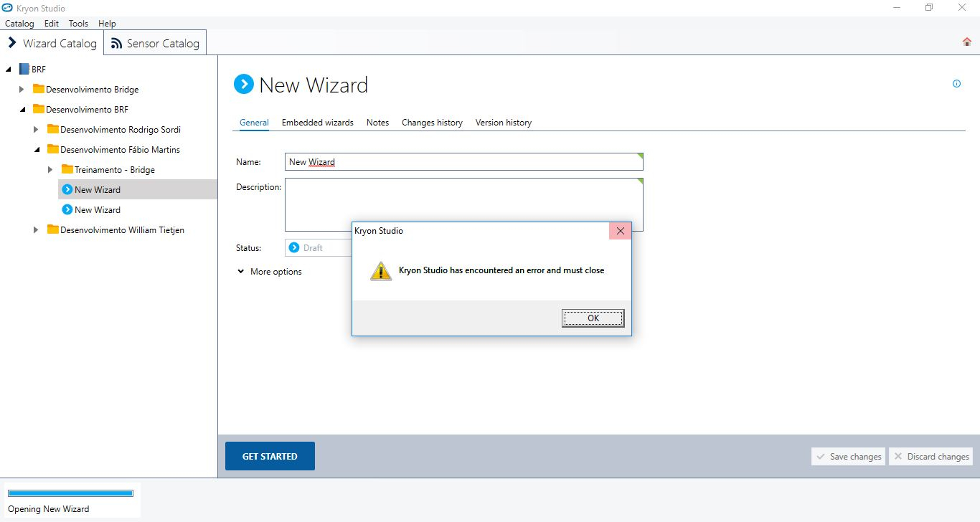This screenshot has width=980, height=522.
Task: Select Desenvolvimento Bridge label in tree
Action: tap(93, 89)
